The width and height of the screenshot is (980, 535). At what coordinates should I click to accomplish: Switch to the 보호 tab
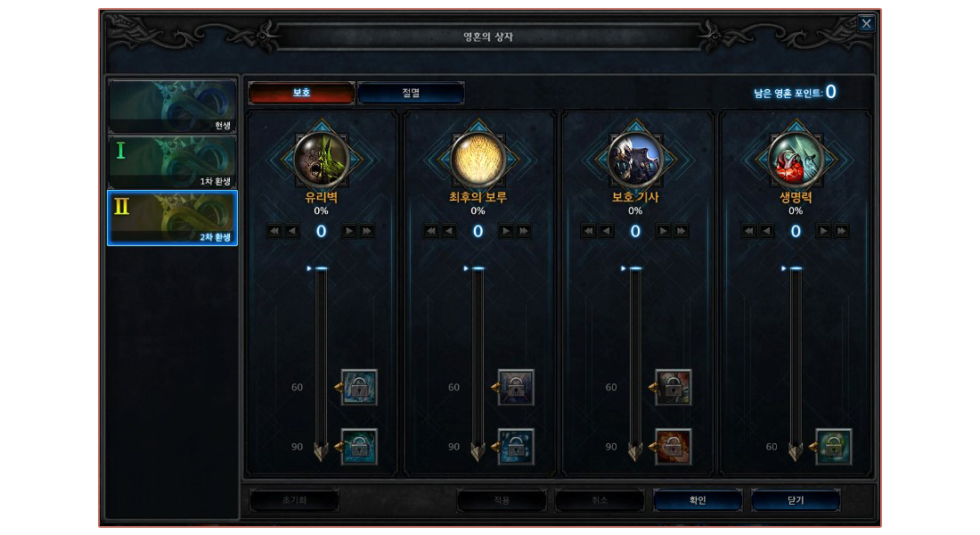tap(302, 93)
